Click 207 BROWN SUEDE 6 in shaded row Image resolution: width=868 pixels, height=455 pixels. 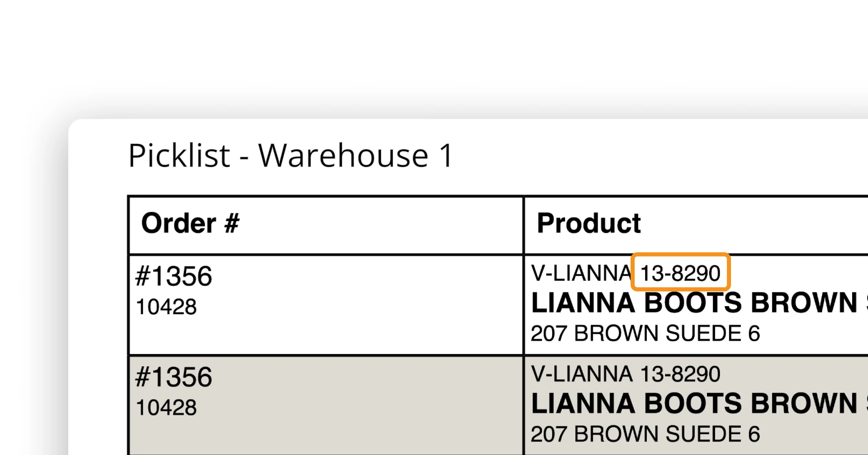[x=645, y=434]
